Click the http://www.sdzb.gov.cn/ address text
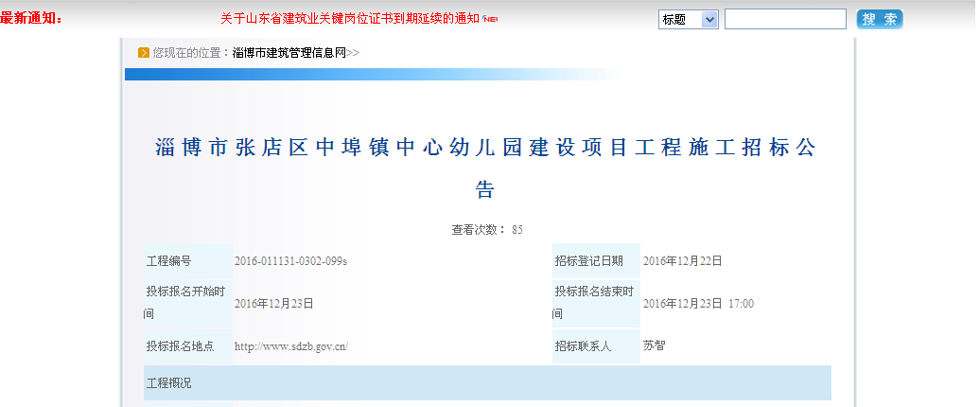980x407 pixels. click(290, 346)
